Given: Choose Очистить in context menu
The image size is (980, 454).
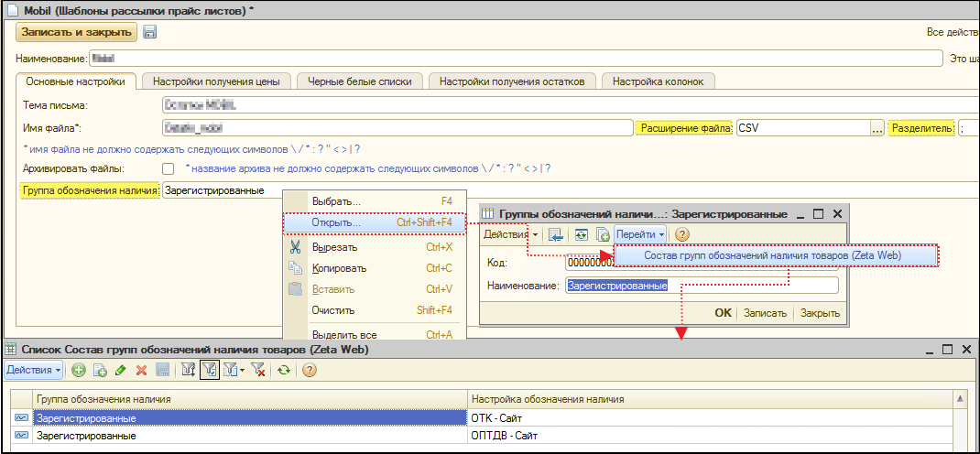Looking at the screenshot, I should 375,309.
